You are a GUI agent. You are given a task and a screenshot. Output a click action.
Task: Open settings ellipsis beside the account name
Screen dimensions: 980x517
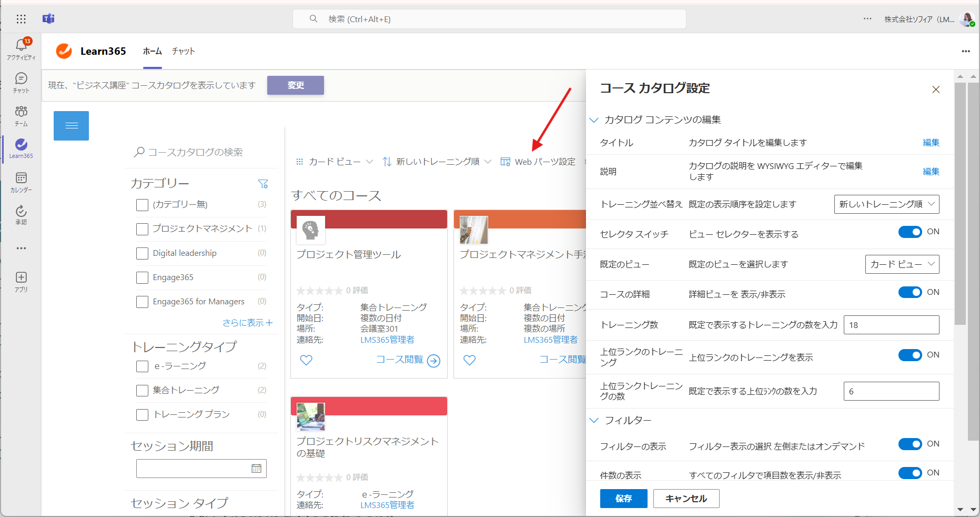(867, 19)
